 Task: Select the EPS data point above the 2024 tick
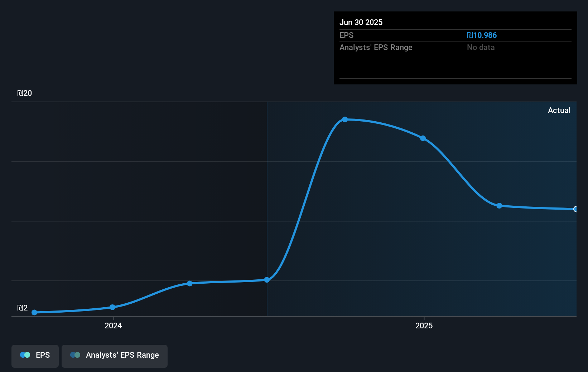112,307
